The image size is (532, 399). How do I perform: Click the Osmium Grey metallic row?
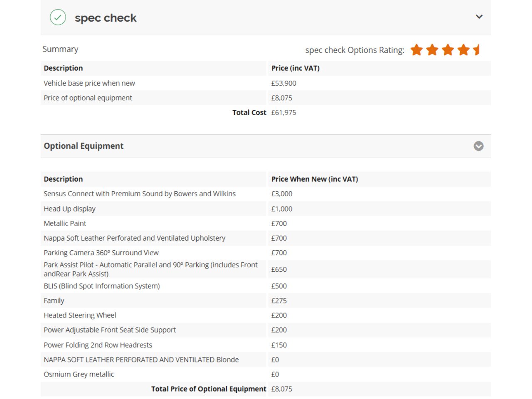266,374
